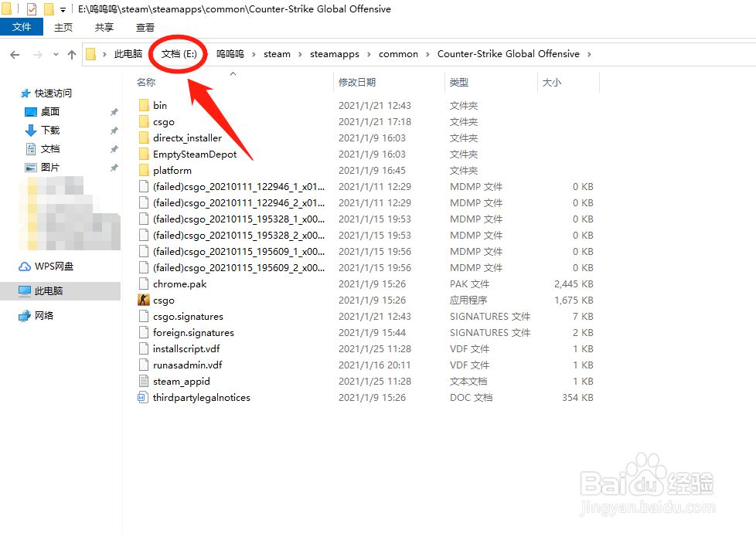
Task: Click the 文档 (E:) breadcrumb
Action: point(179,54)
